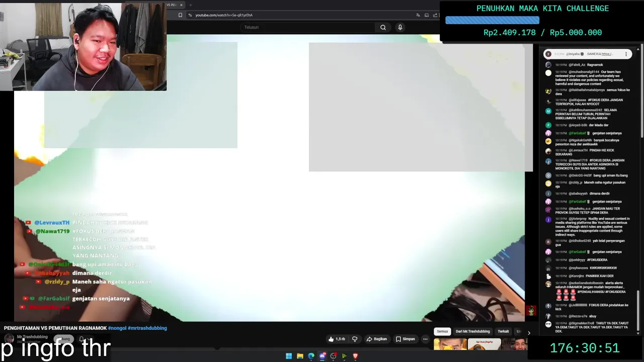Open more actions three-dot menu under video
644x362 pixels.
(425, 339)
